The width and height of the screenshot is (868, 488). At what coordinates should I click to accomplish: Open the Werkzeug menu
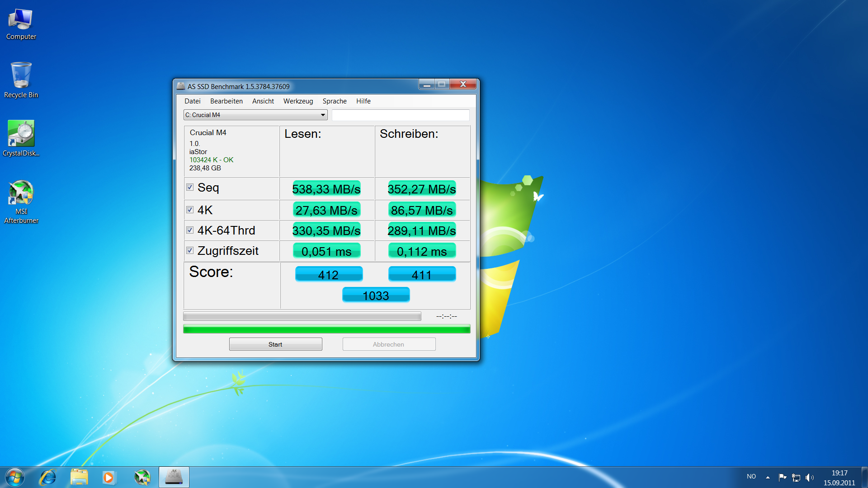(x=298, y=101)
